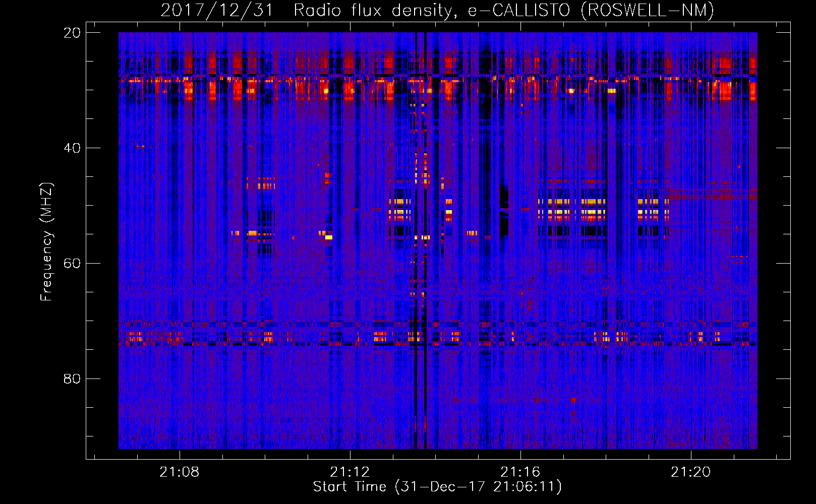Click the 21:16 time tick label
Image resolution: width=816 pixels, height=504 pixels.
520,472
